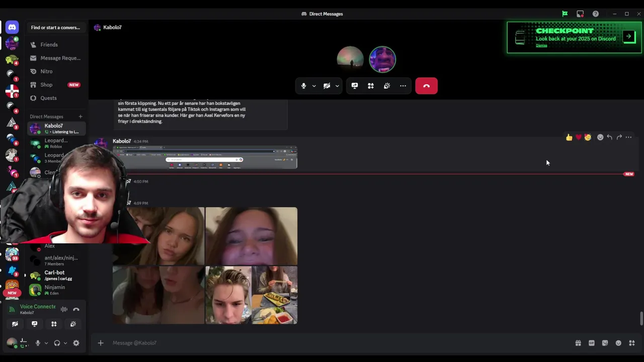Image resolution: width=644 pixels, height=362 pixels.
Task: Open the food table photo in the grid
Action: tap(274, 295)
